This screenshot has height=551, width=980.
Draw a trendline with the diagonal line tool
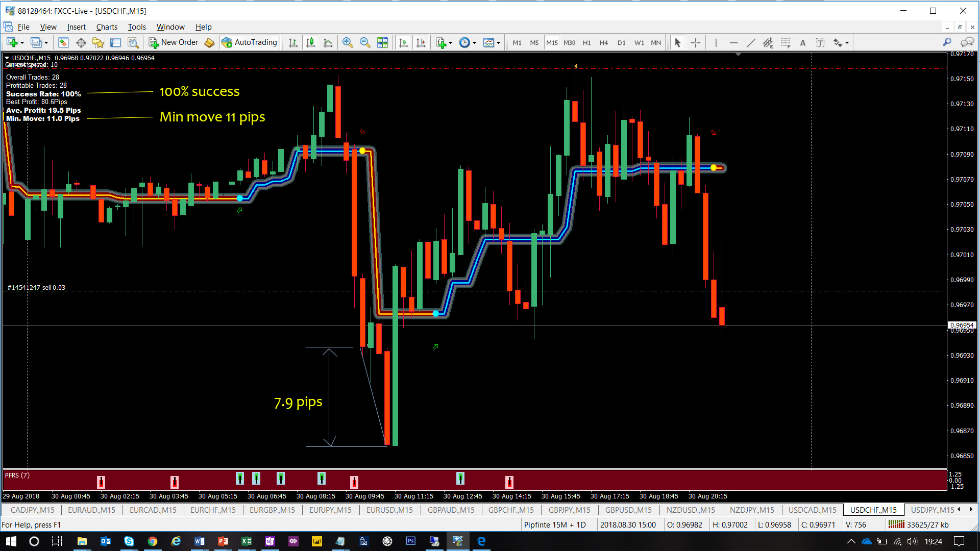click(x=750, y=43)
